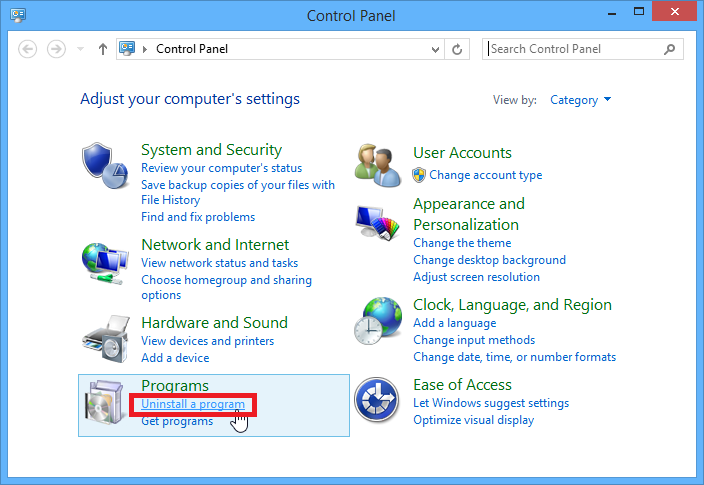Screen dimensions: 704x485
Task: Close the Control Panel window
Action: pos(674,12)
